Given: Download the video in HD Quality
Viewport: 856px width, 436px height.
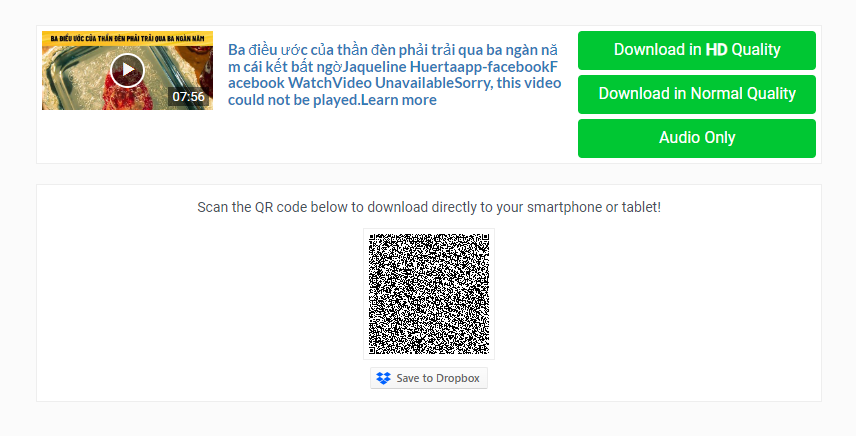Looking at the screenshot, I should click(697, 50).
